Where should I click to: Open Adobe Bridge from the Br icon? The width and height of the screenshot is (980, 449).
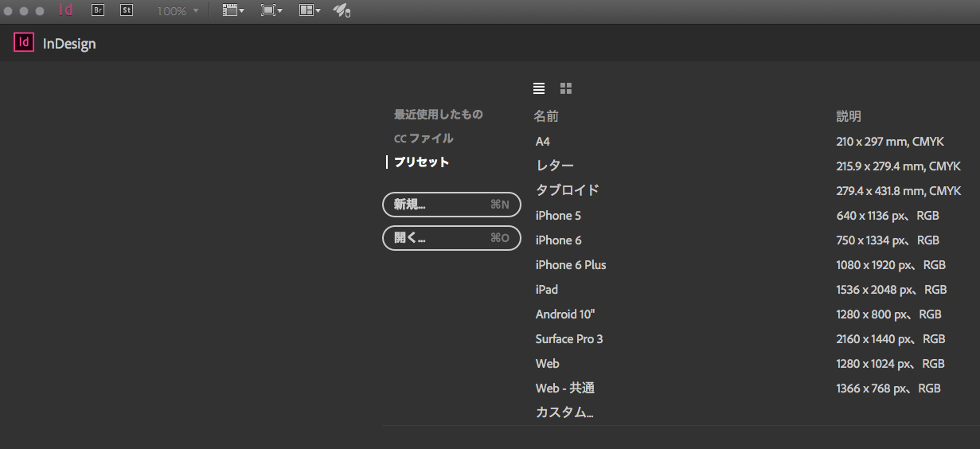click(98, 10)
